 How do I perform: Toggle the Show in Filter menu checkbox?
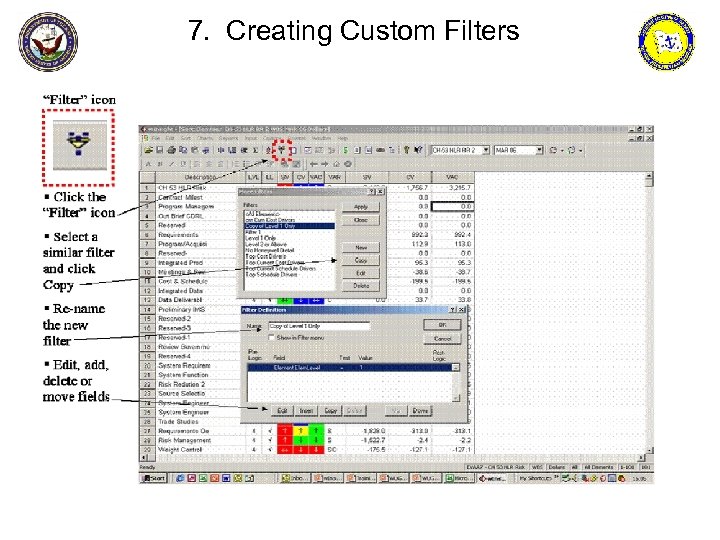(x=271, y=338)
